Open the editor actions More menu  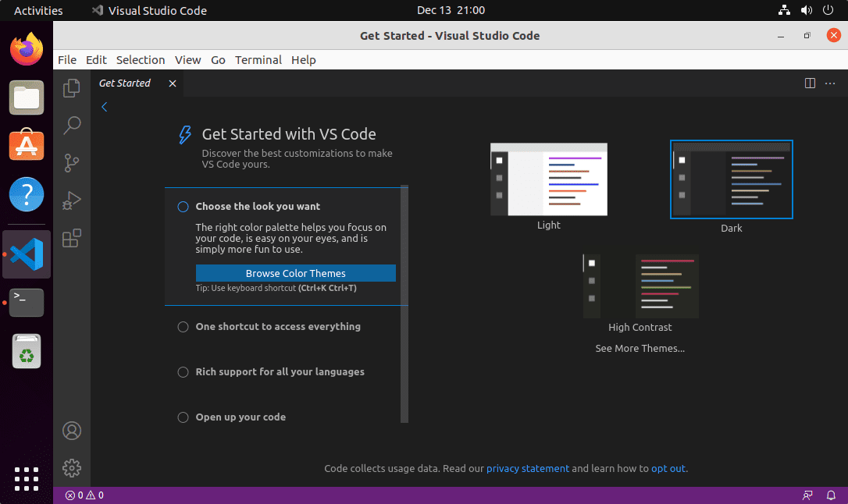(x=829, y=83)
